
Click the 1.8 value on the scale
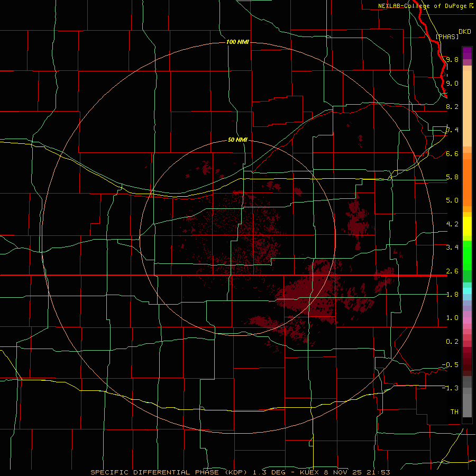pos(452,295)
